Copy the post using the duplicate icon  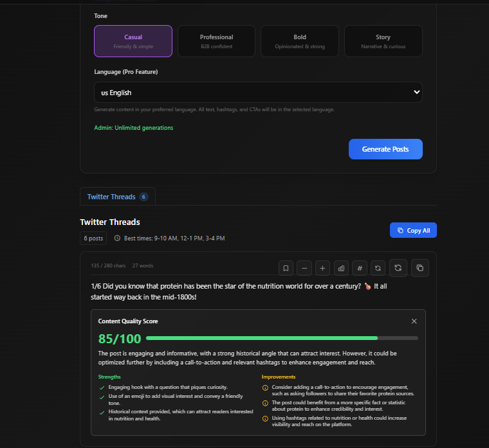click(420, 268)
